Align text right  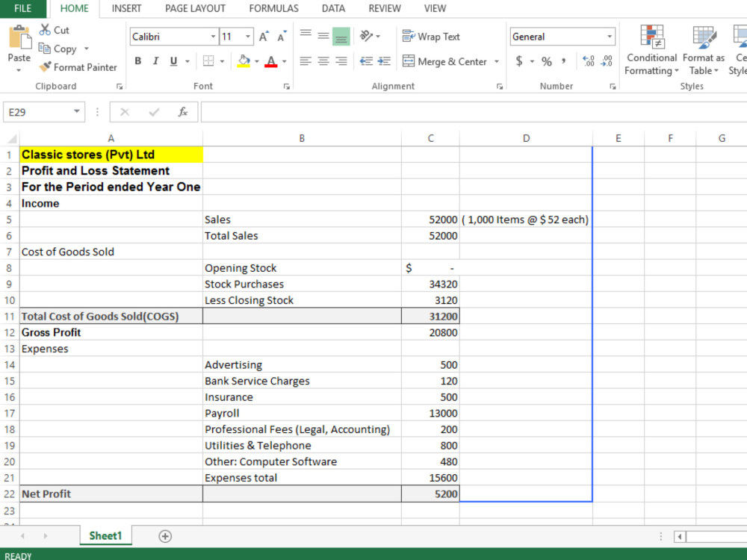click(x=341, y=61)
